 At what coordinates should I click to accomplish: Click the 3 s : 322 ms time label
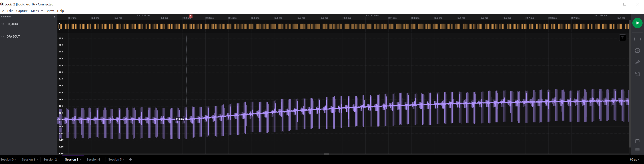[x=143, y=15]
